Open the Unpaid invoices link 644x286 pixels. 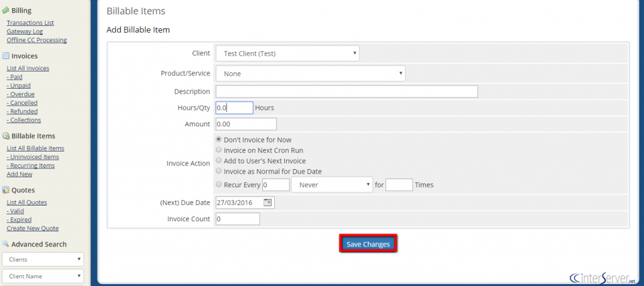(x=18, y=85)
